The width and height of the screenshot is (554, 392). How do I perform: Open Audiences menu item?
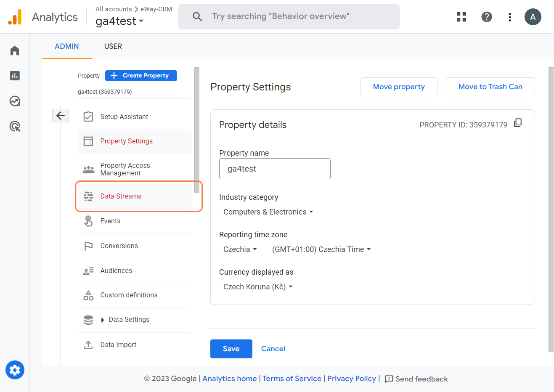pos(135,270)
